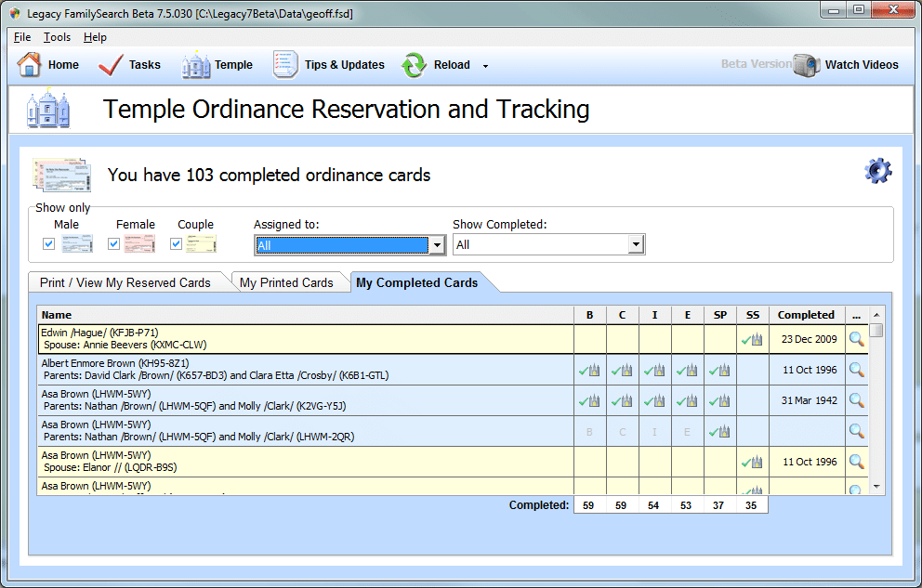The image size is (922, 588).
Task: Toggle the Male cards checkbox
Action: coord(49,243)
